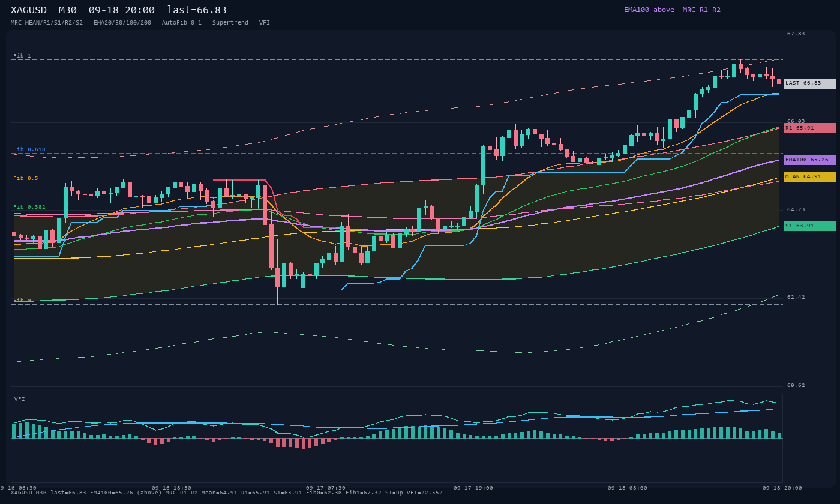Click the header timestamp 09-18 20:00
Viewport: 840px width, 504px height.
122,10
